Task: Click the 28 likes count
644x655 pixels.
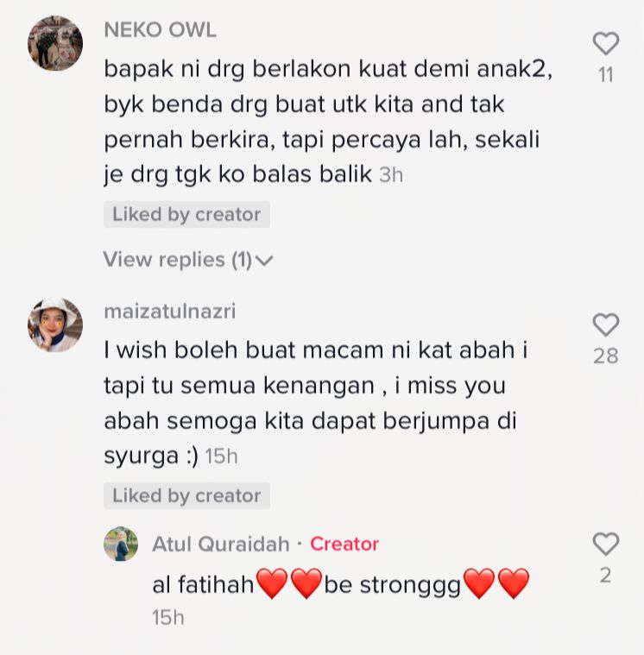Action: point(605,356)
